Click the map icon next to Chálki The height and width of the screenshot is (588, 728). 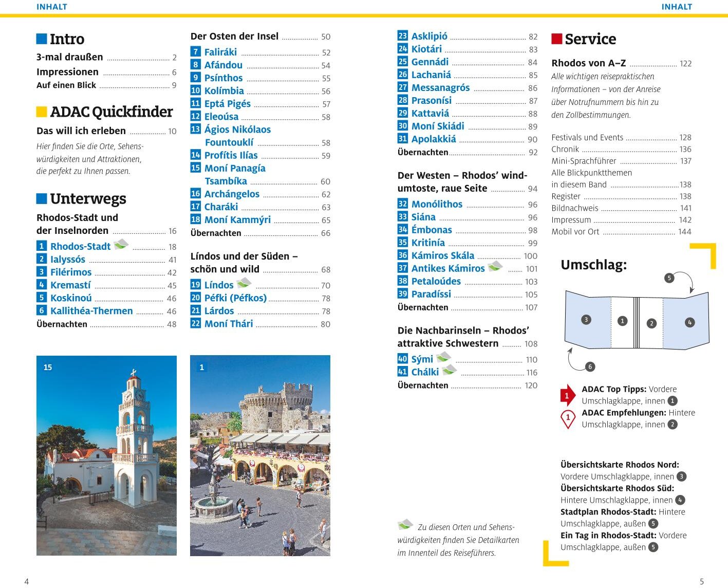click(449, 370)
